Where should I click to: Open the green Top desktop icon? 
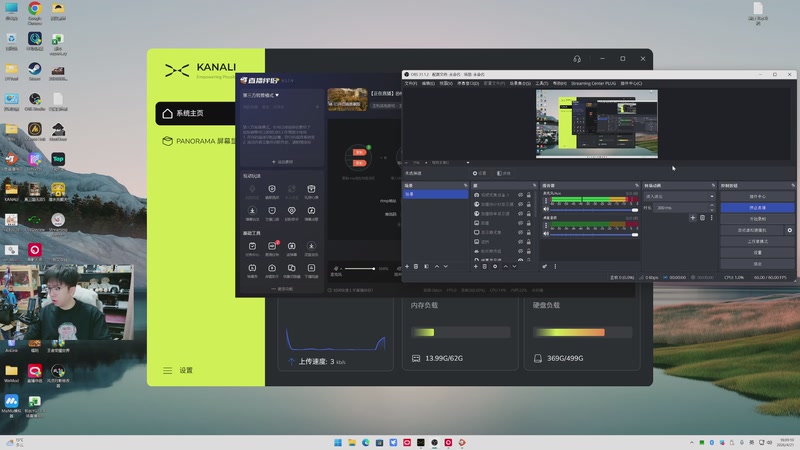tap(58, 159)
